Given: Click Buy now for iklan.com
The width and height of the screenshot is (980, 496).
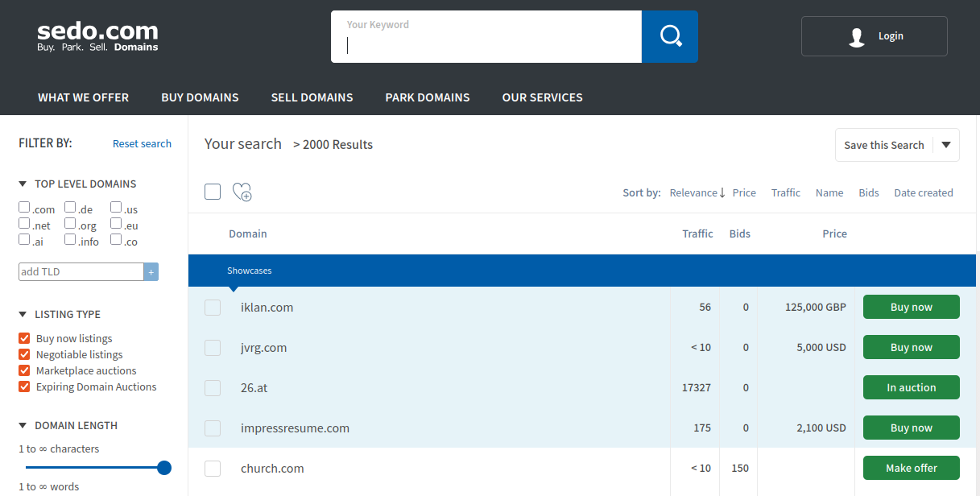Looking at the screenshot, I should [x=912, y=307].
